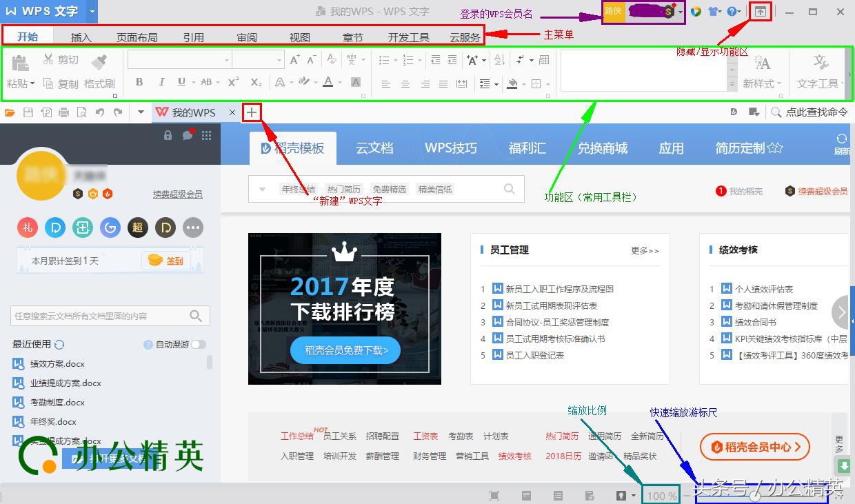Hide the ribbon with the collapse button
The width and height of the screenshot is (855, 504).
click(761, 12)
